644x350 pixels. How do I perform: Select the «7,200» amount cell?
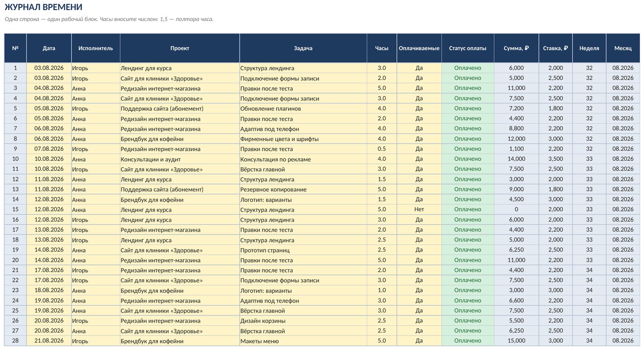coord(516,108)
